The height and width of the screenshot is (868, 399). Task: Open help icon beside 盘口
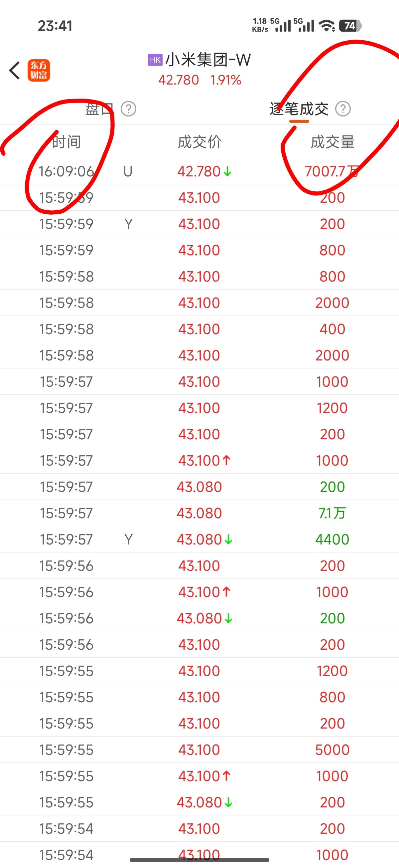[128, 109]
